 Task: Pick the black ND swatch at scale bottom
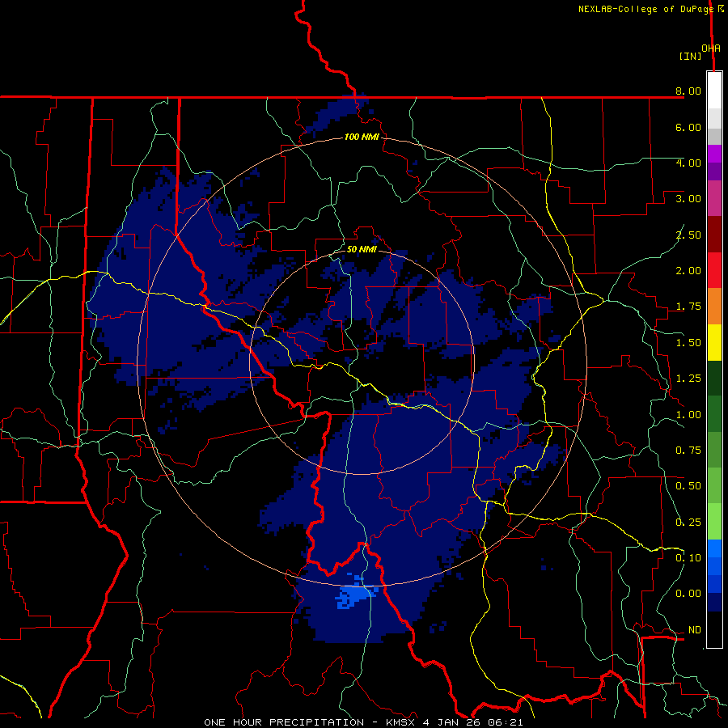click(x=714, y=629)
